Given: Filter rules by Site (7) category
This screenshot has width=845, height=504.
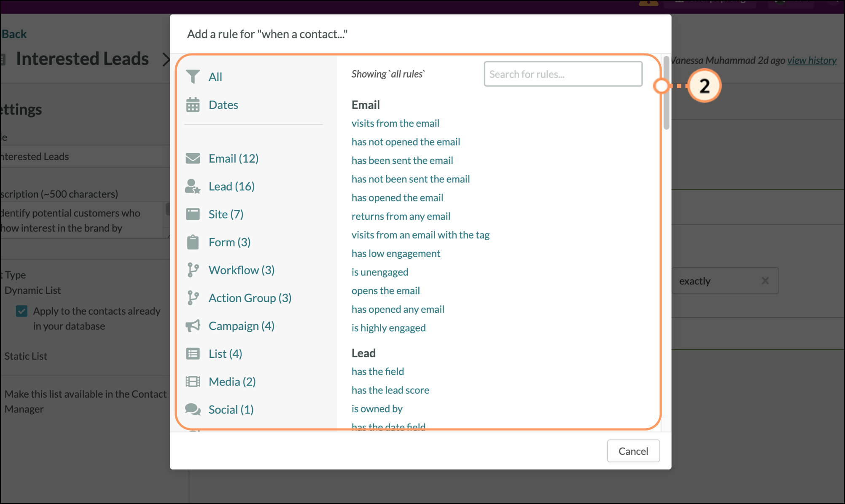Looking at the screenshot, I should [226, 214].
